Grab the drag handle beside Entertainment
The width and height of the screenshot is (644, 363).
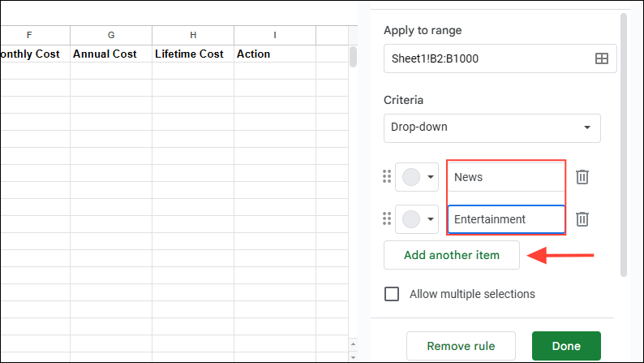[x=387, y=218]
